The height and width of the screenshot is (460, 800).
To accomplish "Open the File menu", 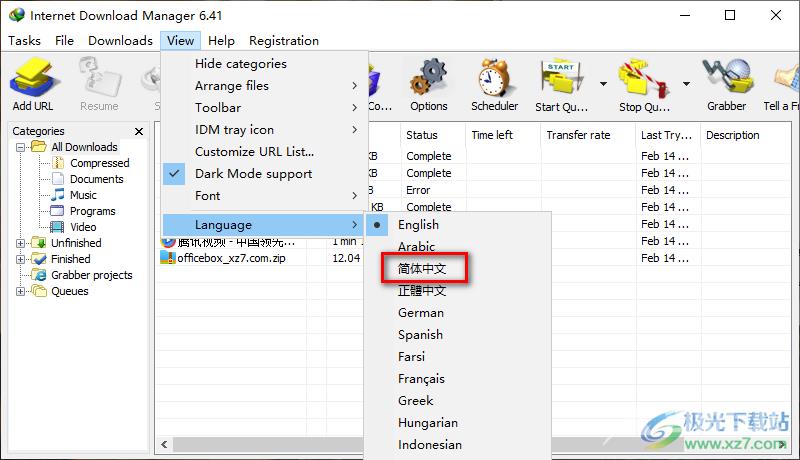I will tap(64, 40).
